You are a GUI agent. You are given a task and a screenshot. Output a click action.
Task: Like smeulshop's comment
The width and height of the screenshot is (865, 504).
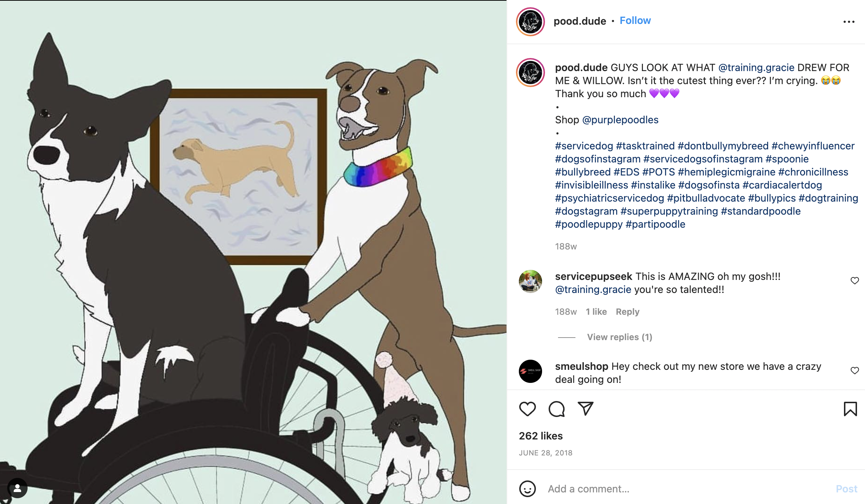854,371
